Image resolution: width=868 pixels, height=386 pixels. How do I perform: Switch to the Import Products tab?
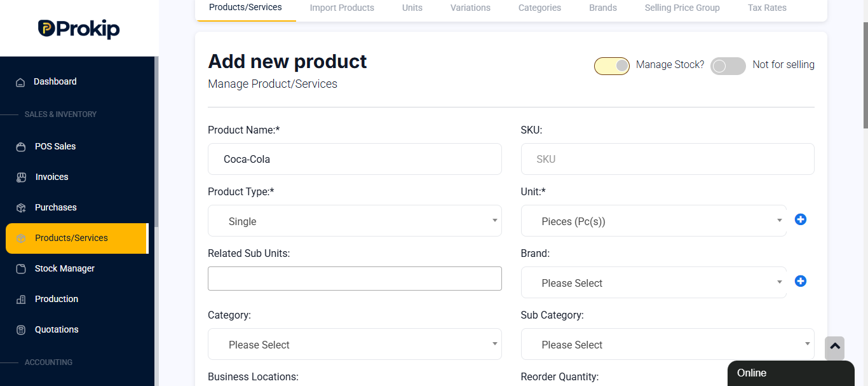coord(342,8)
